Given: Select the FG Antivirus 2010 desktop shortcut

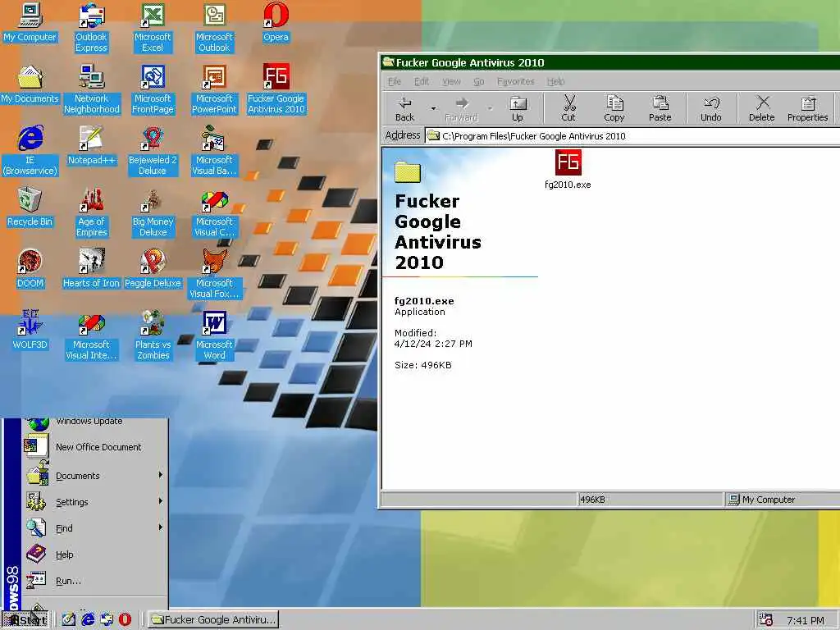Looking at the screenshot, I should tap(276, 89).
